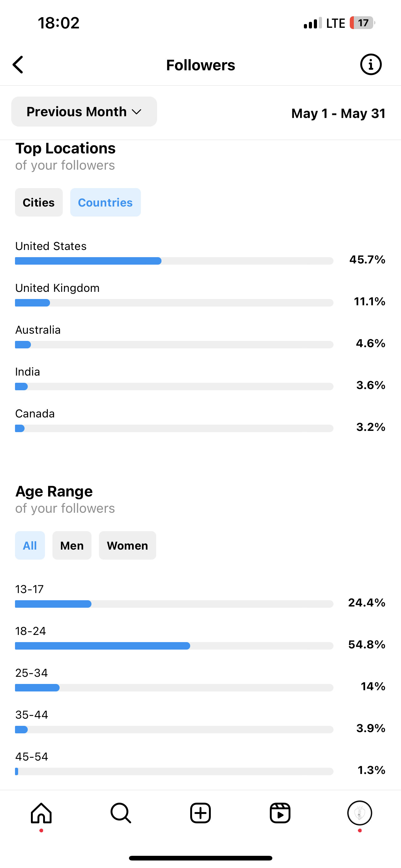Screen dimensions: 401x868
Task: Open the info circle icon
Action: pyautogui.click(x=371, y=64)
